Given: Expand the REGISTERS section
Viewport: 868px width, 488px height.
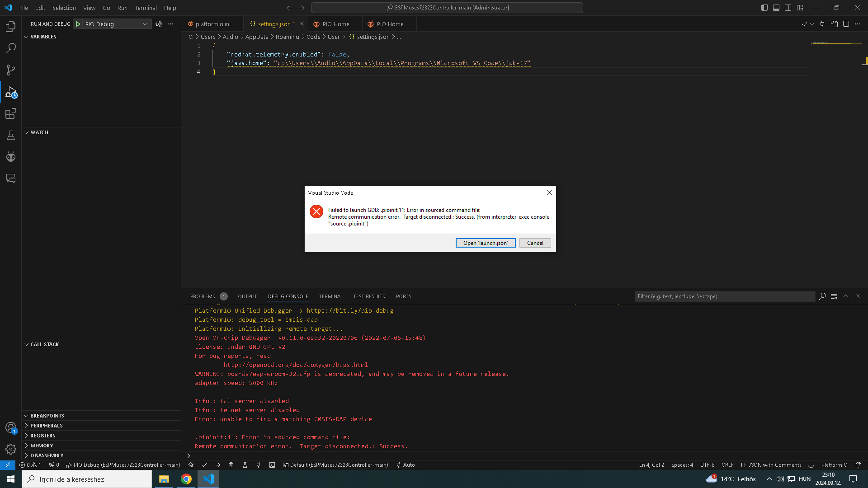Looking at the screenshot, I should click(101, 436).
